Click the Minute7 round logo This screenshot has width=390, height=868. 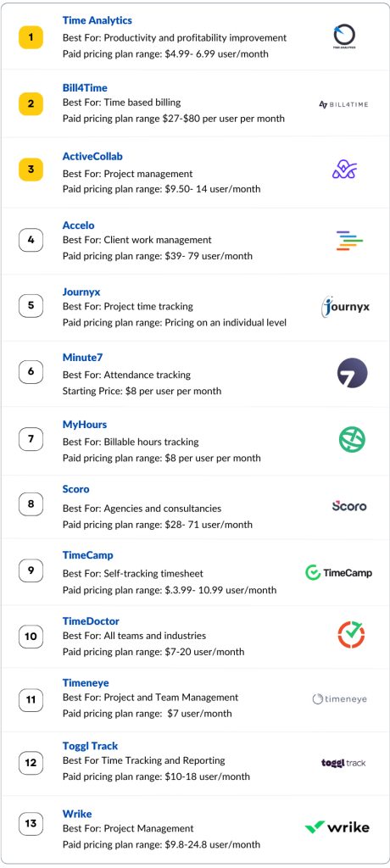point(353,373)
